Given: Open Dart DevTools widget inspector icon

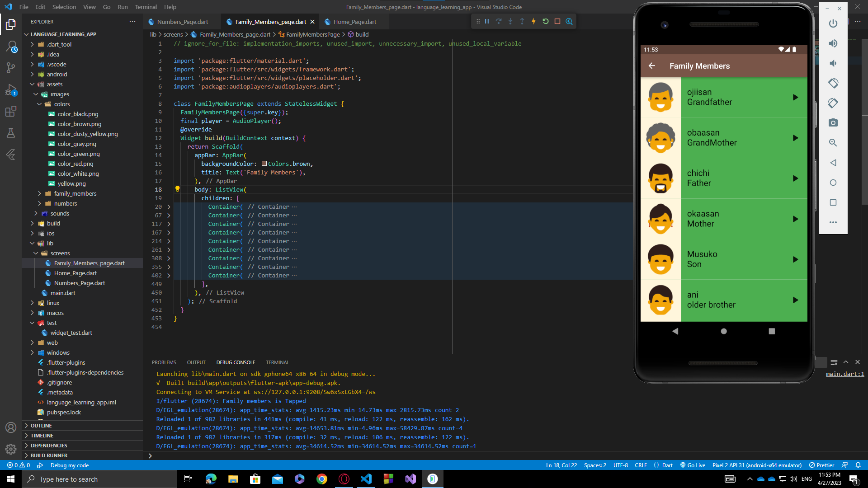Looking at the screenshot, I should click(569, 21).
